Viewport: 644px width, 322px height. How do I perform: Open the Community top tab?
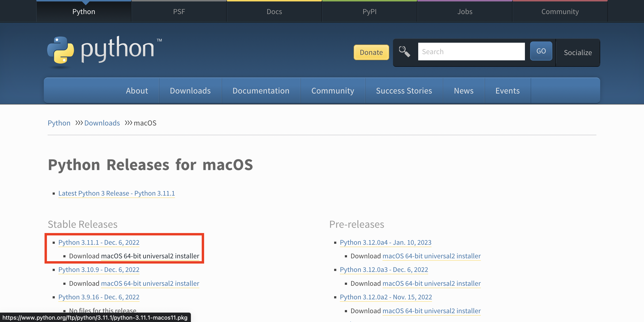tap(560, 11)
